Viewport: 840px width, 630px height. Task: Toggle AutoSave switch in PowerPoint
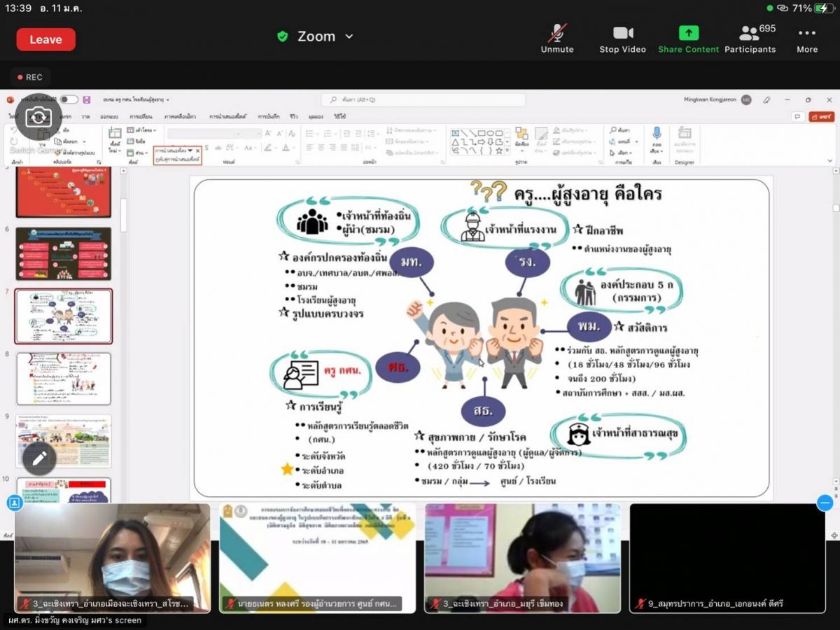(x=69, y=99)
